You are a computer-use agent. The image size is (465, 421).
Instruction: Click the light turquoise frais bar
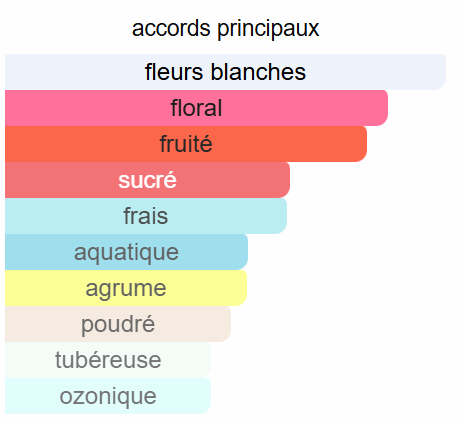coord(146,216)
